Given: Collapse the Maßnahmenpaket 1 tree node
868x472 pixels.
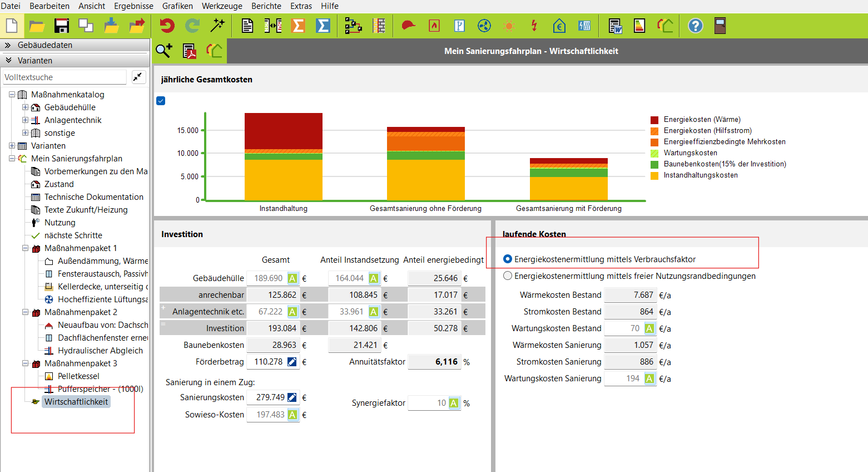Looking at the screenshot, I should click(x=25, y=248).
